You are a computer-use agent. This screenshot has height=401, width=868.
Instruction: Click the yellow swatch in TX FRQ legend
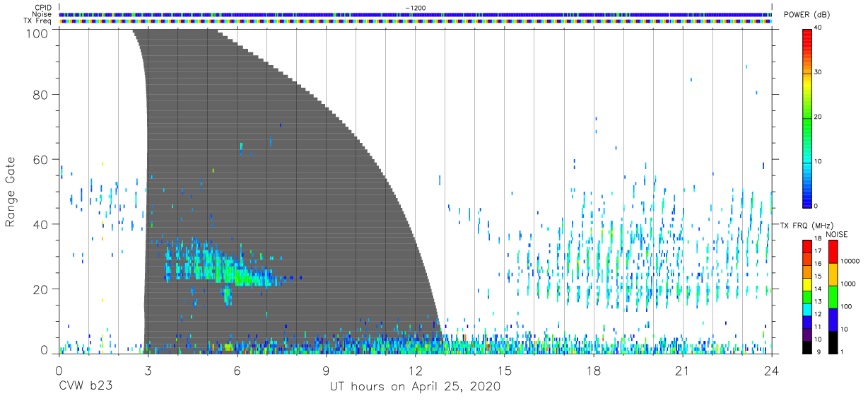807,283
